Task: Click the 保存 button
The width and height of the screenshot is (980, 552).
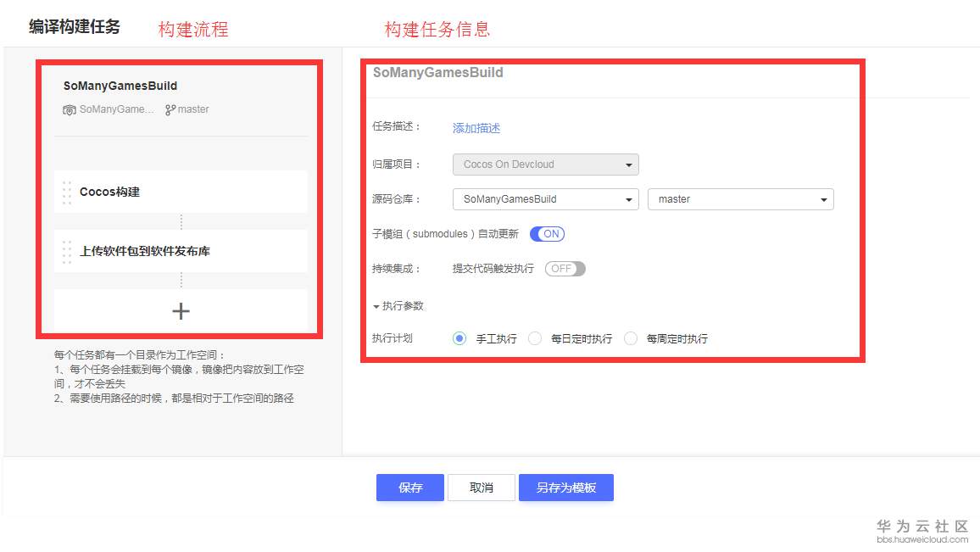Action: point(409,487)
